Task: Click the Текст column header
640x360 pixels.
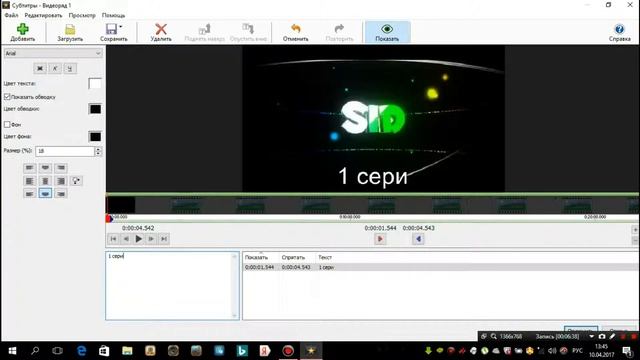Action: (x=325, y=258)
